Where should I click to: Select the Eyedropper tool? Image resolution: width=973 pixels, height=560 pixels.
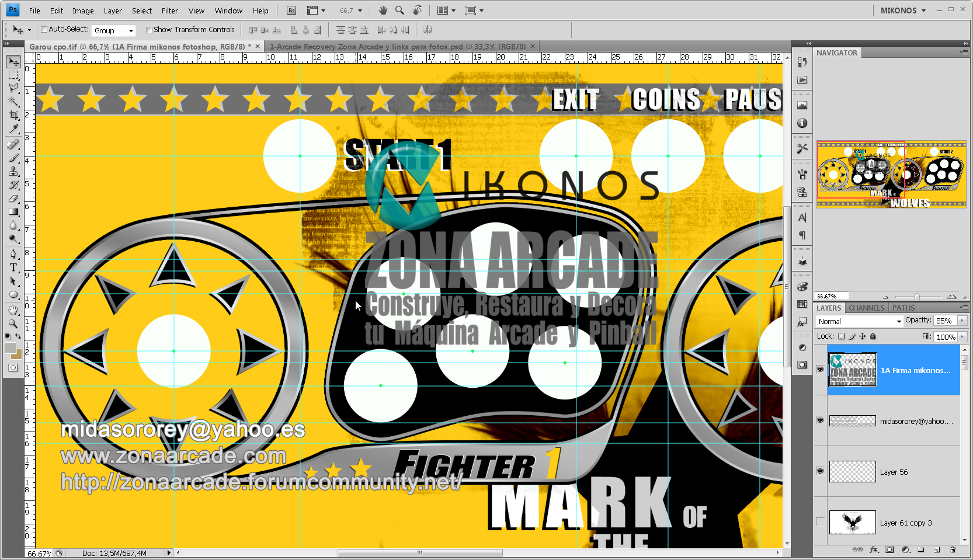[13, 128]
